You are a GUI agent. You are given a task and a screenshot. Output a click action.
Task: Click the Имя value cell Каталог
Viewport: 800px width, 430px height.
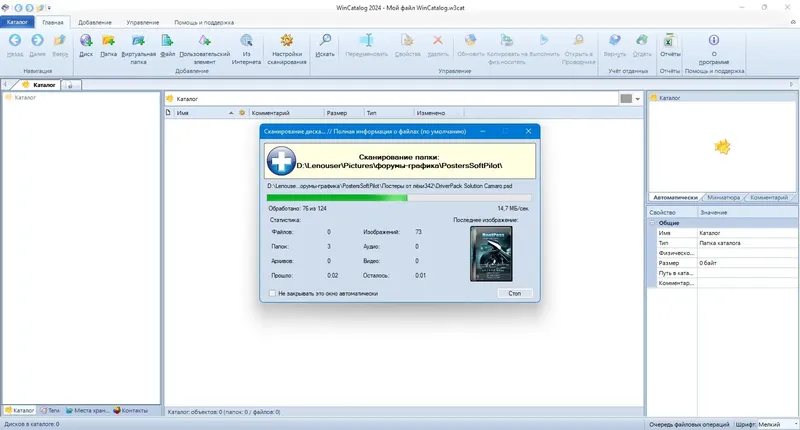pos(746,233)
